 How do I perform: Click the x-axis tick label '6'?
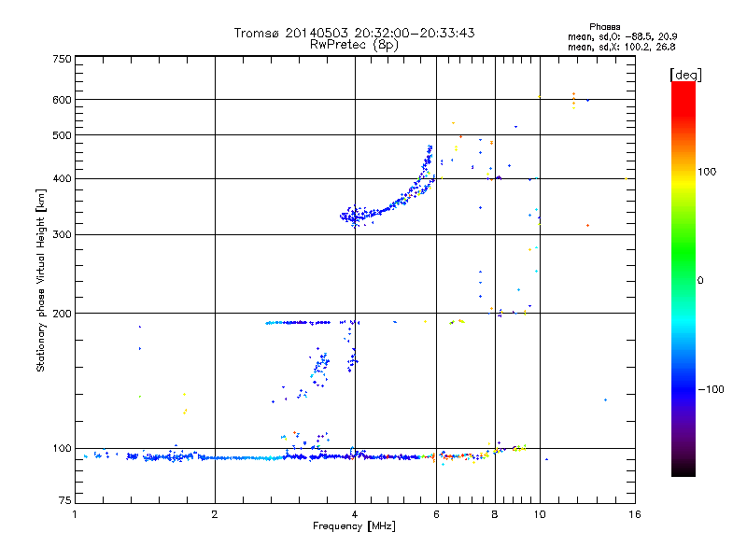click(x=436, y=514)
